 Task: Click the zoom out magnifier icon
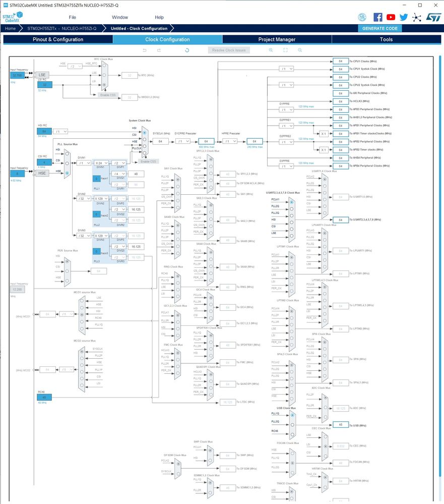click(300, 50)
